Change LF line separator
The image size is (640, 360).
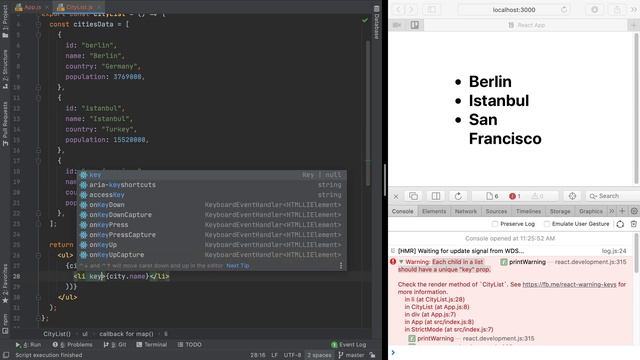[x=274, y=355]
